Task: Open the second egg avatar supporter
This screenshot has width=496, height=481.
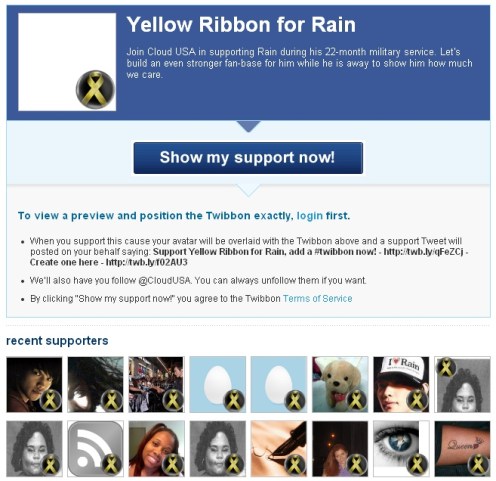Action: pos(279,384)
